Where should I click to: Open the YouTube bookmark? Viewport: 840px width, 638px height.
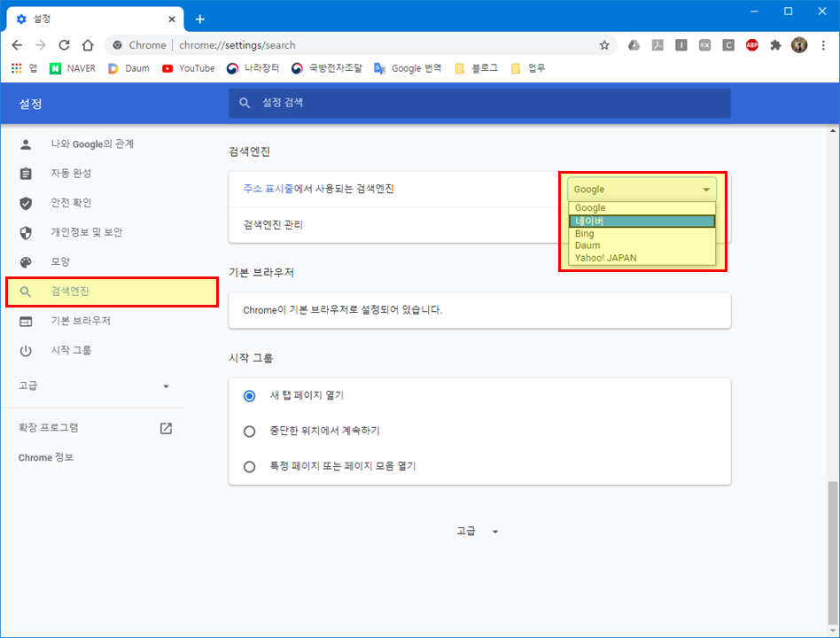(188, 68)
